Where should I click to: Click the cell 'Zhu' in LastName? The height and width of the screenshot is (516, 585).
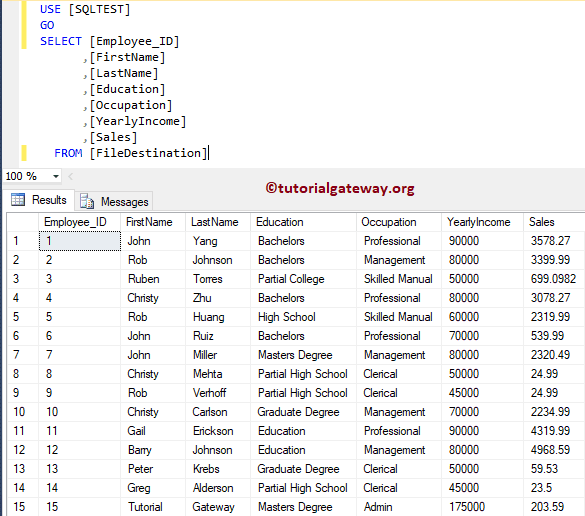click(x=218, y=298)
